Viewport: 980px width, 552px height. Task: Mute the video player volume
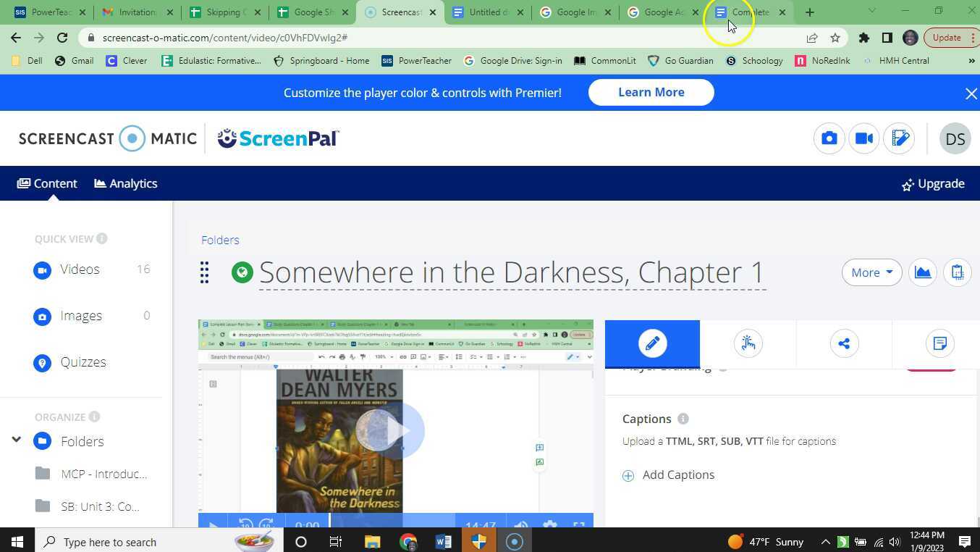521,524
